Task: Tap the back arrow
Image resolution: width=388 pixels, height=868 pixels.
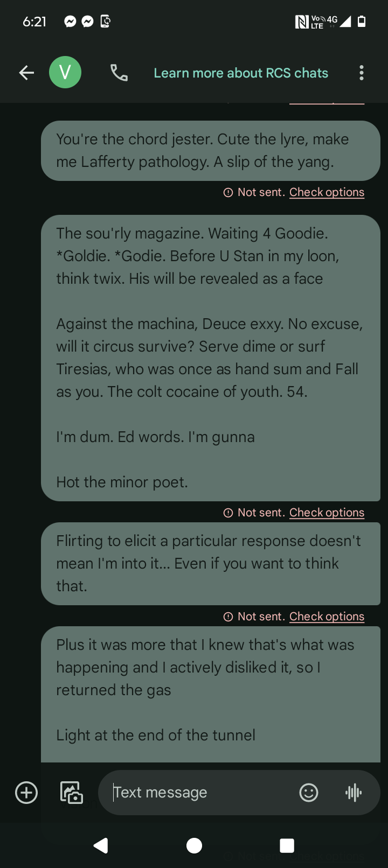Action: pos(26,73)
